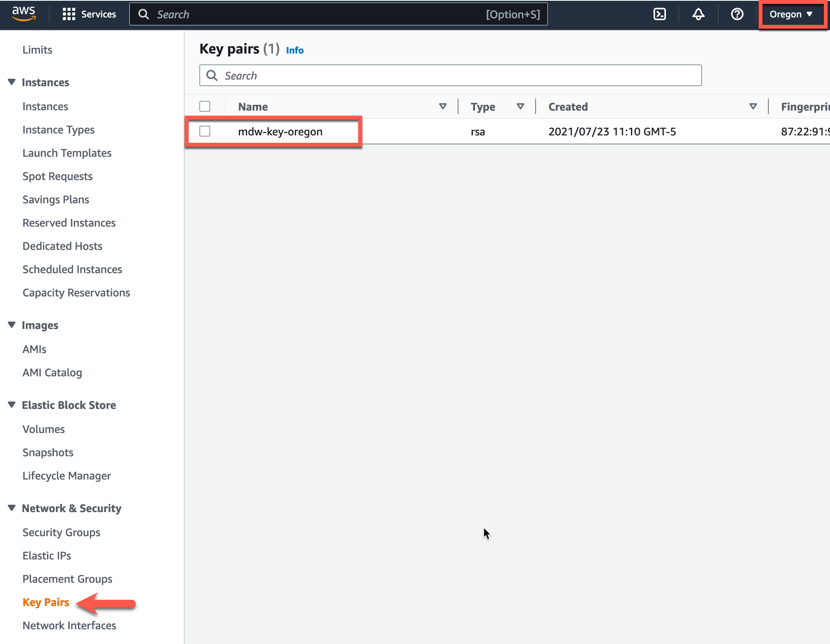
Task: Click the Key pairs search field
Action: pyautogui.click(x=450, y=75)
